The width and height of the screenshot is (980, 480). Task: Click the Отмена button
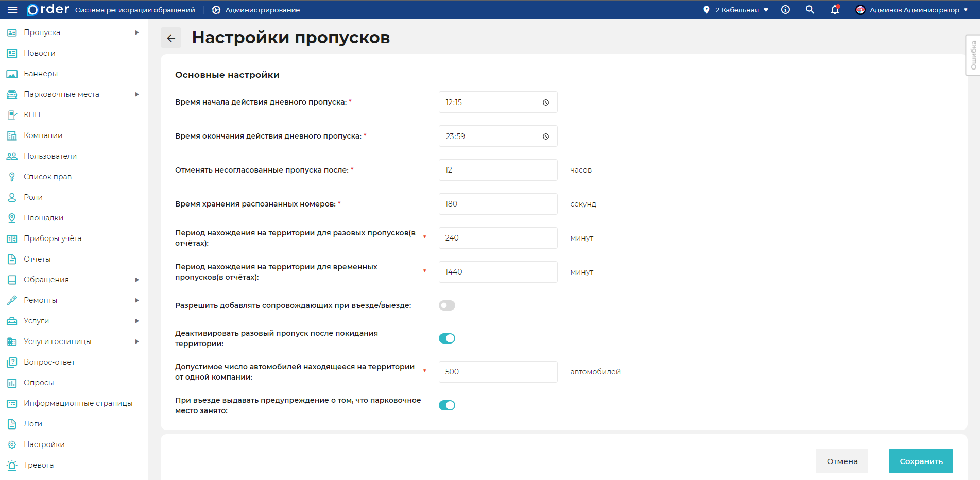(x=842, y=461)
